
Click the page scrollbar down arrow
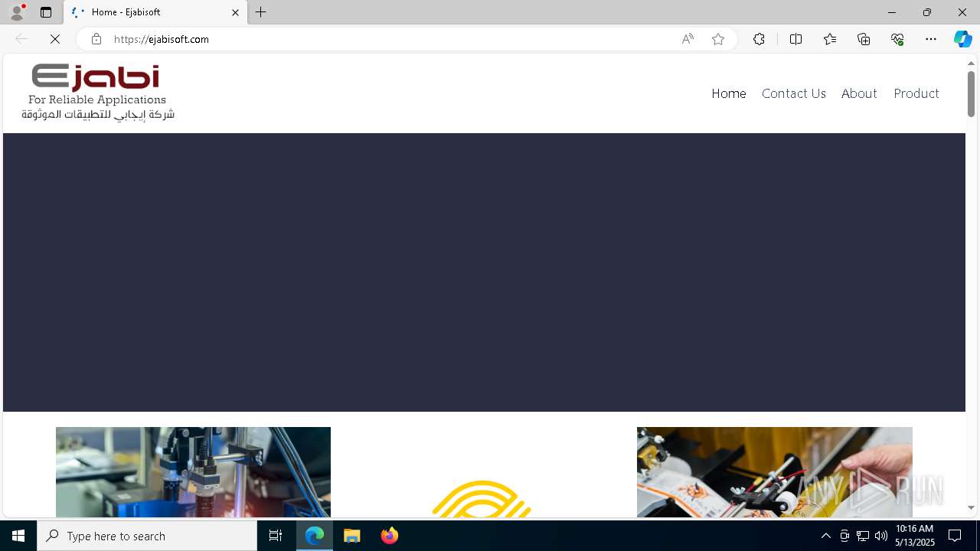pyautogui.click(x=971, y=507)
